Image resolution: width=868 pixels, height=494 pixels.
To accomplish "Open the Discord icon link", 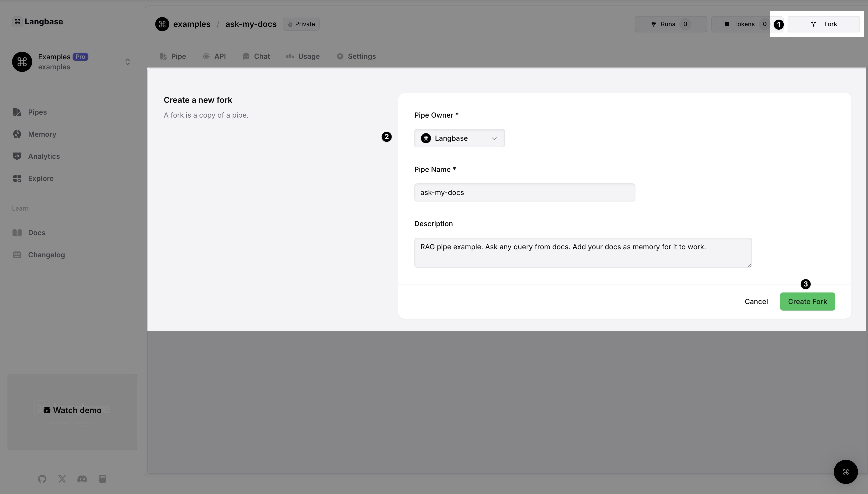I will [x=82, y=479].
